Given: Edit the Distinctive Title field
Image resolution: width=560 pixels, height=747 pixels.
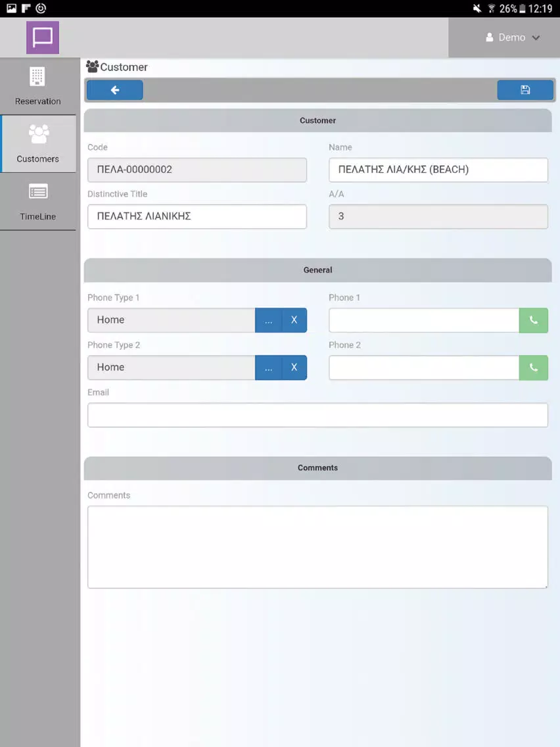Looking at the screenshot, I should (197, 216).
